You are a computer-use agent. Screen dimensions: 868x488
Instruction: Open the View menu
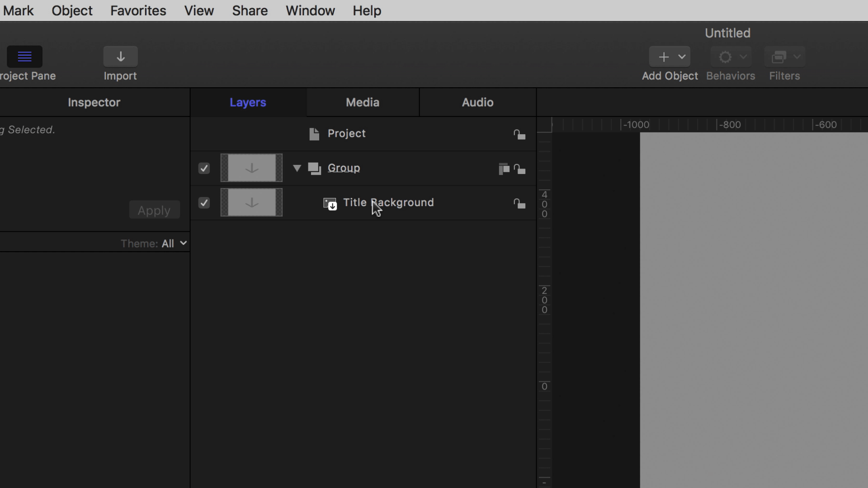pyautogui.click(x=199, y=10)
